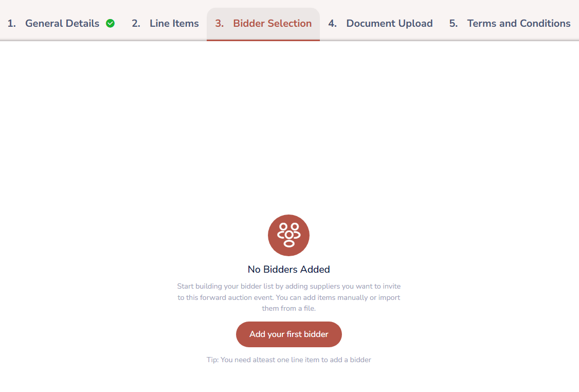Screen dimensions: 579x392
Task: Open the Terms and Conditions tab
Action: pos(510,23)
